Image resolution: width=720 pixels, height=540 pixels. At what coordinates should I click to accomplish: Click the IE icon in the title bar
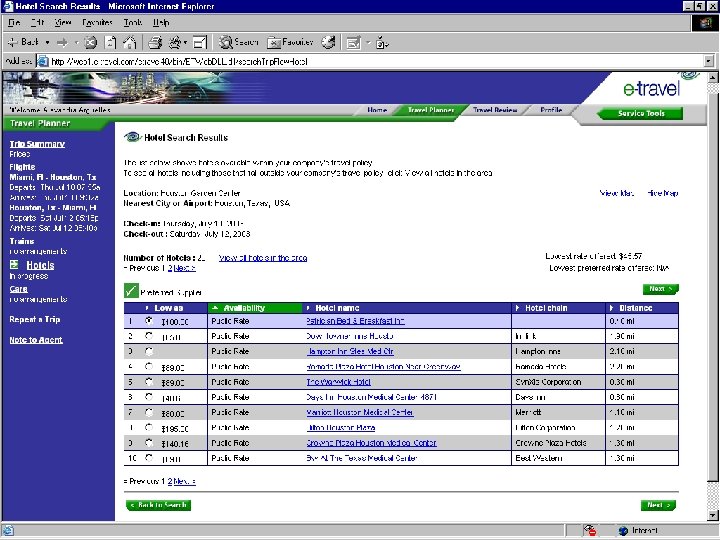click(x=7, y=6)
